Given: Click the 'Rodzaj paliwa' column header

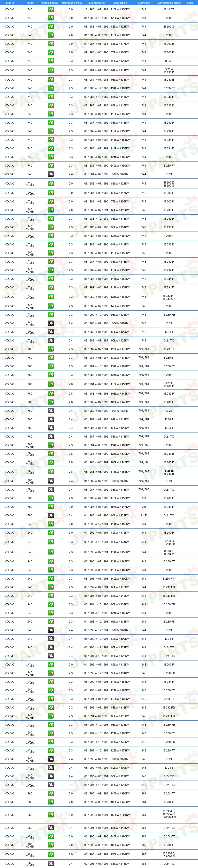Looking at the screenshot, I should coord(49,3).
